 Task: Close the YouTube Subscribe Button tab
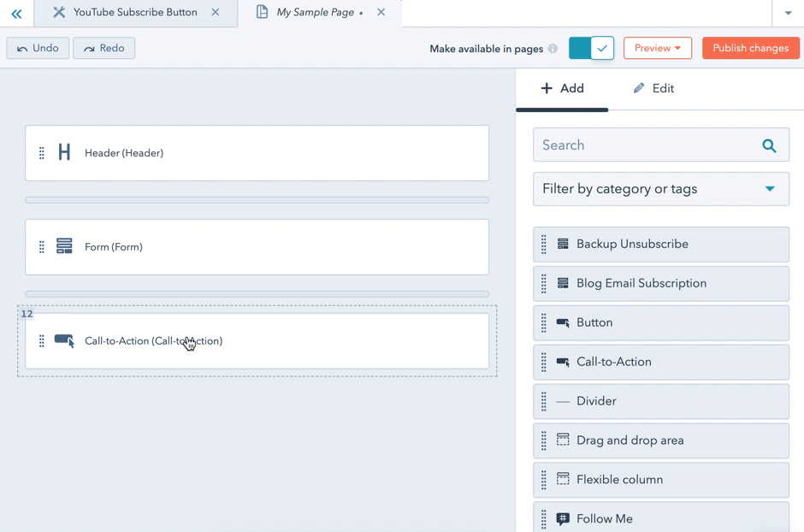(x=216, y=13)
